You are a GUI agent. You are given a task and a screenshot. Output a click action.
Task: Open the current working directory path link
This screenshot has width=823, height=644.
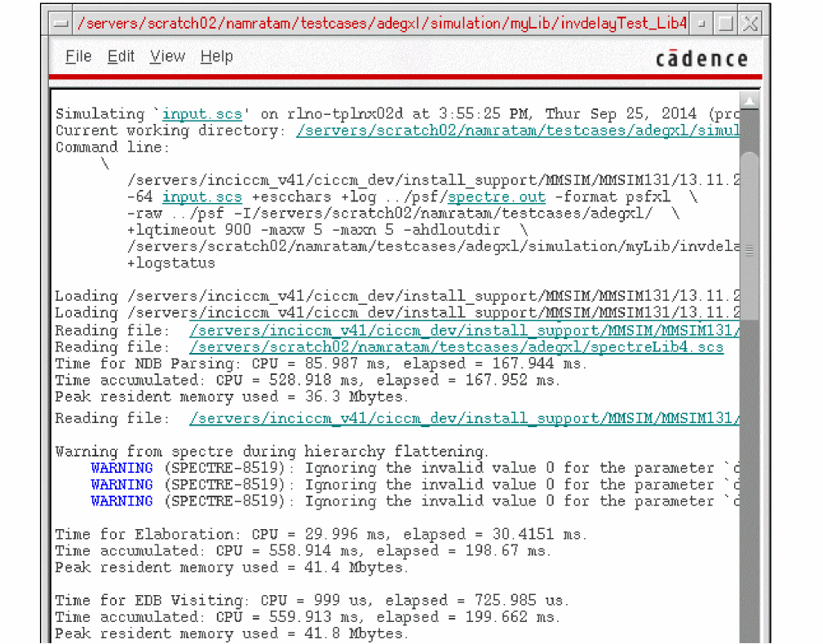point(517,130)
